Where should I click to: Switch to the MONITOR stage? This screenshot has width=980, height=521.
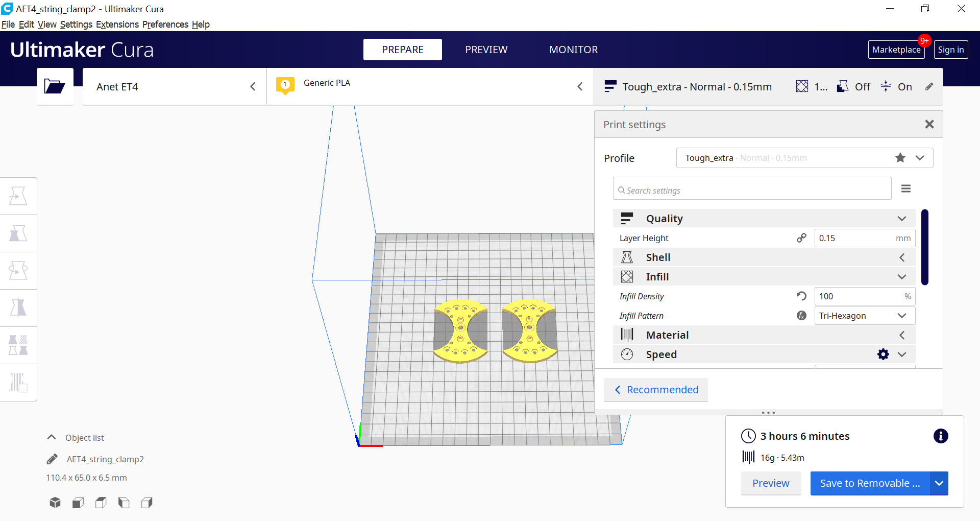click(574, 50)
